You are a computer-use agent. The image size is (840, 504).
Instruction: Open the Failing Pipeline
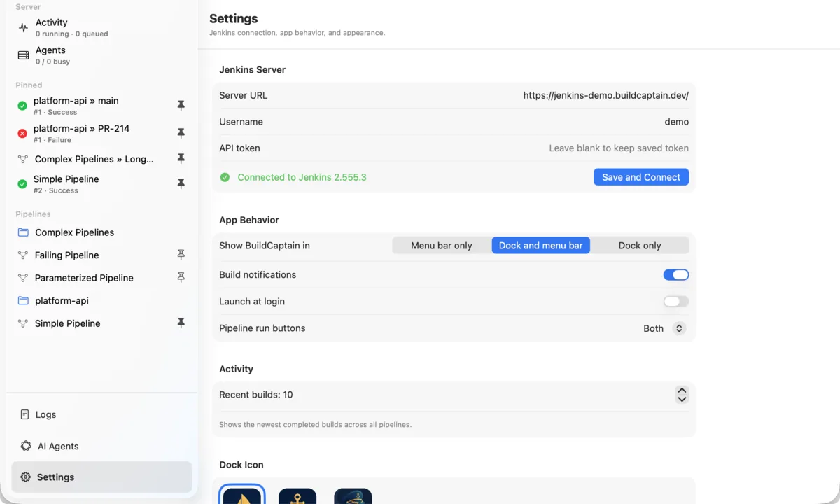click(x=101, y=255)
